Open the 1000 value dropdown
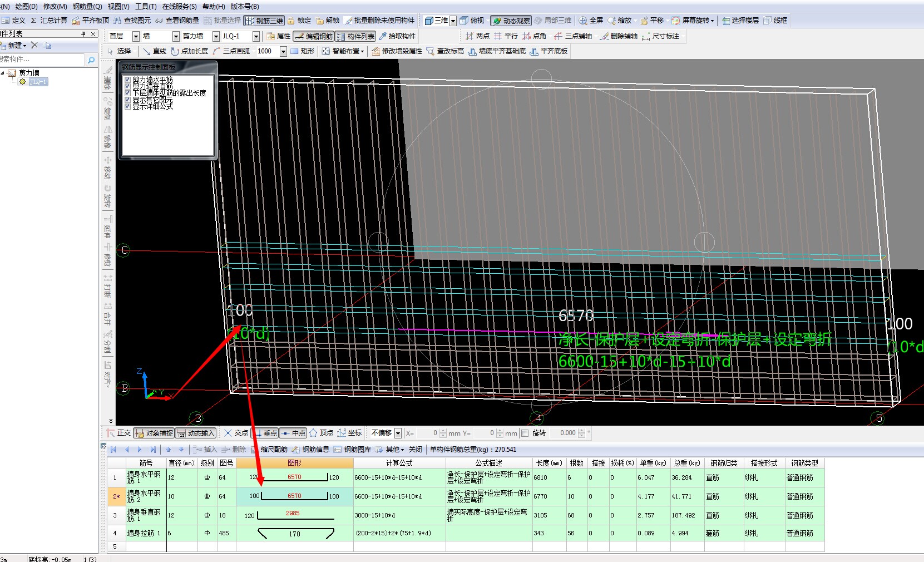 click(283, 51)
